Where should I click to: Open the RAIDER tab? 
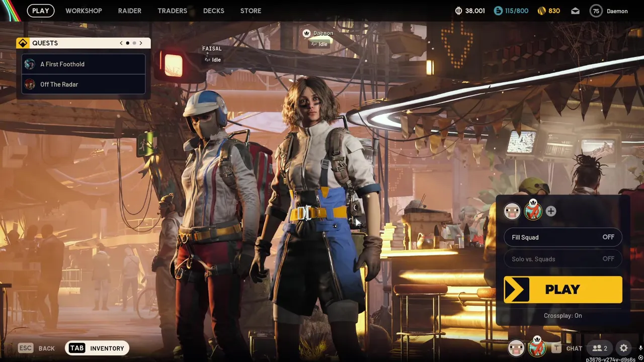point(130,11)
